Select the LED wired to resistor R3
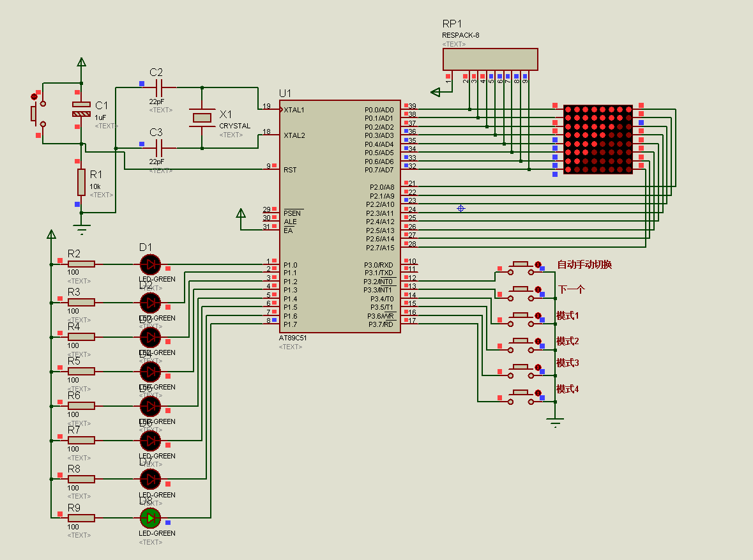753x560 pixels. point(150,303)
